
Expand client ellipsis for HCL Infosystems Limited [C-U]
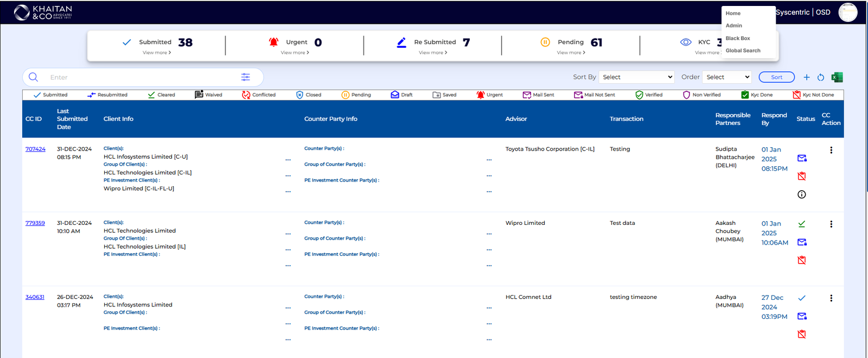coord(288,160)
